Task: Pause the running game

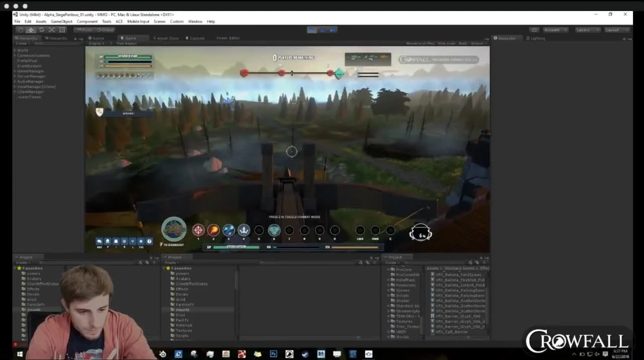Action: pyautogui.click(x=322, y=30)
